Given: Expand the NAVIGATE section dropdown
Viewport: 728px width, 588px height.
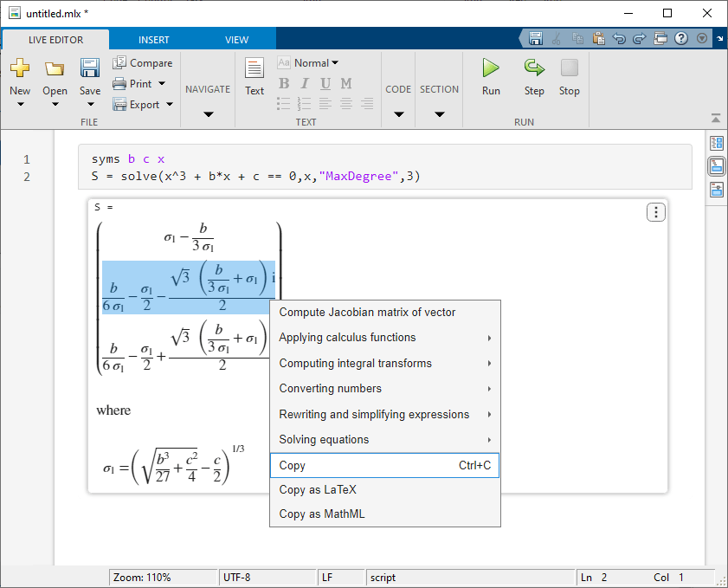Looking at the screenshot, I should point(209,114).
